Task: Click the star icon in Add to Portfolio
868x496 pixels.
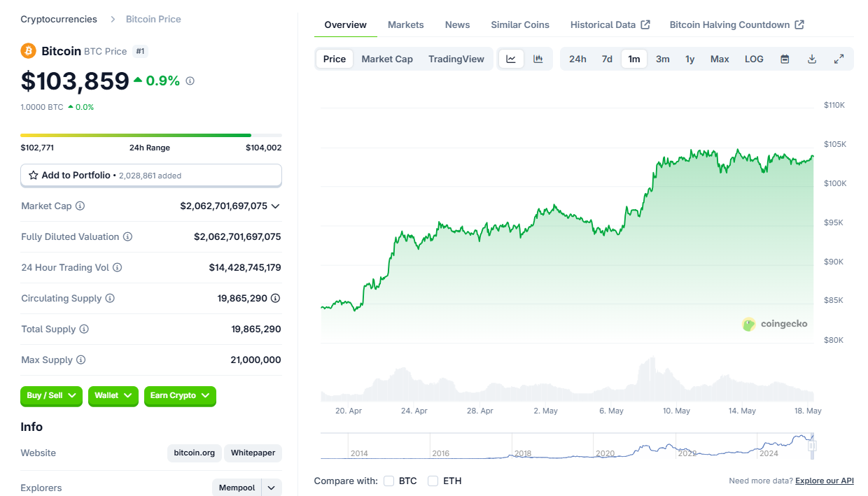Action: (34, 176)
